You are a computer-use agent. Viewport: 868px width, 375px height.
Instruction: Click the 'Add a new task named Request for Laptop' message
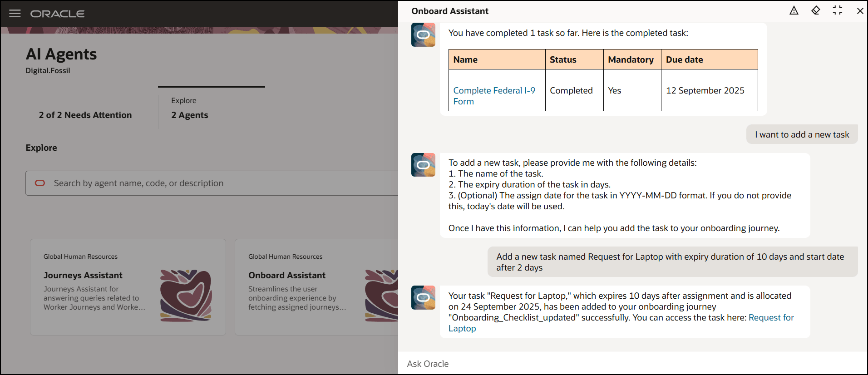673,262
